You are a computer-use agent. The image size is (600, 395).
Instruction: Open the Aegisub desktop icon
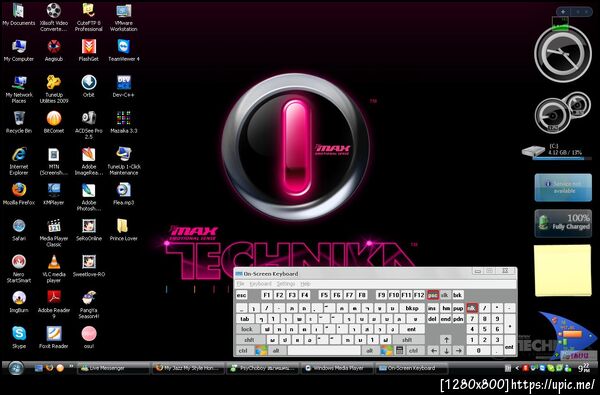click(x=54, y=51)
